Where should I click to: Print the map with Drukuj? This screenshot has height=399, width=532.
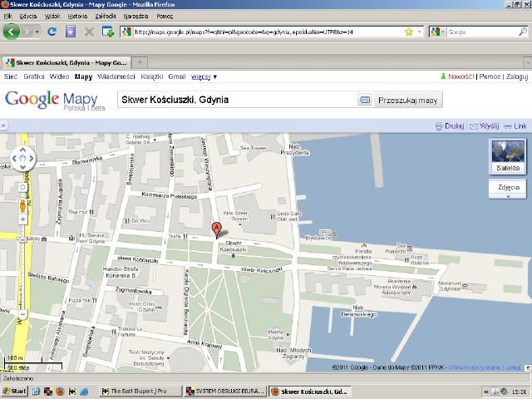[450, 126]
